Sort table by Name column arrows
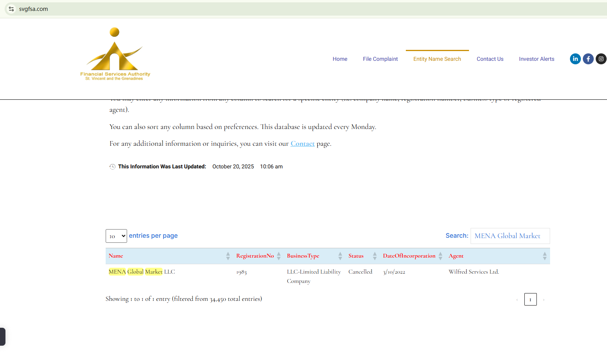 (228, 256)
